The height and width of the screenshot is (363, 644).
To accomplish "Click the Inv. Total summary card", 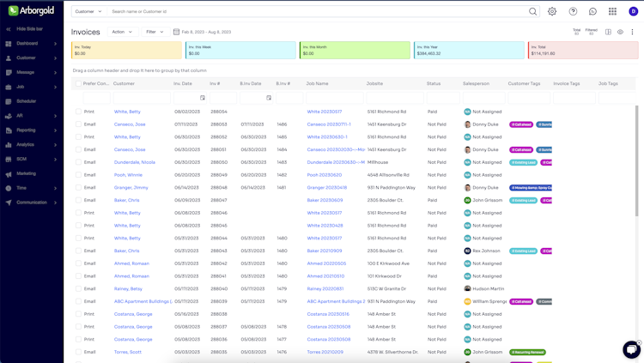I will pyautogui.click(x=583, y=50).
